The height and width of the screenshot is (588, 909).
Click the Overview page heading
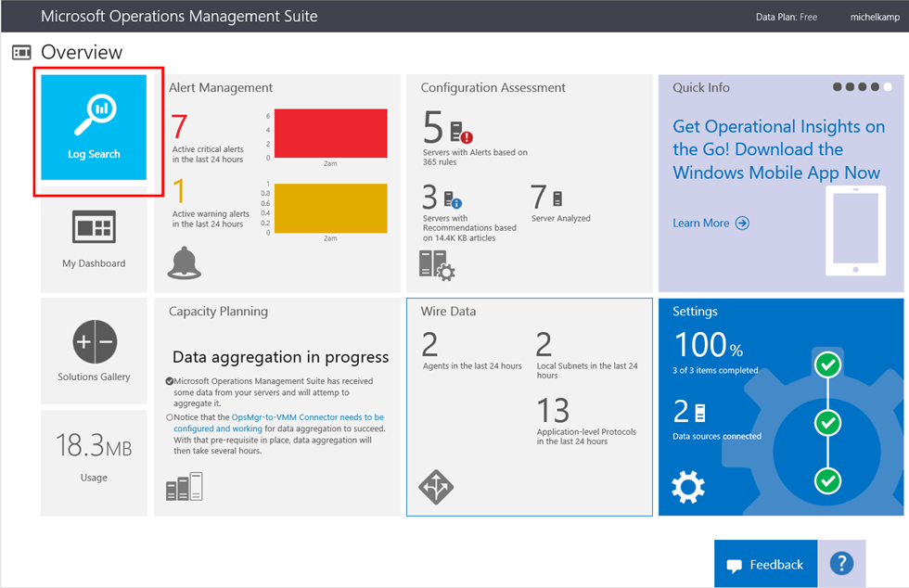click(82, 52)
